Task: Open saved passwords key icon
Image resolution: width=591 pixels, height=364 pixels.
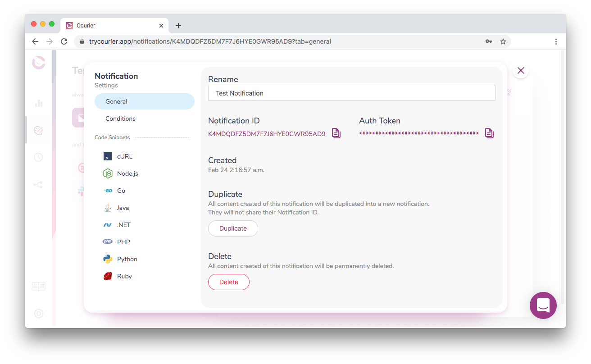Action: coord(489,41)
